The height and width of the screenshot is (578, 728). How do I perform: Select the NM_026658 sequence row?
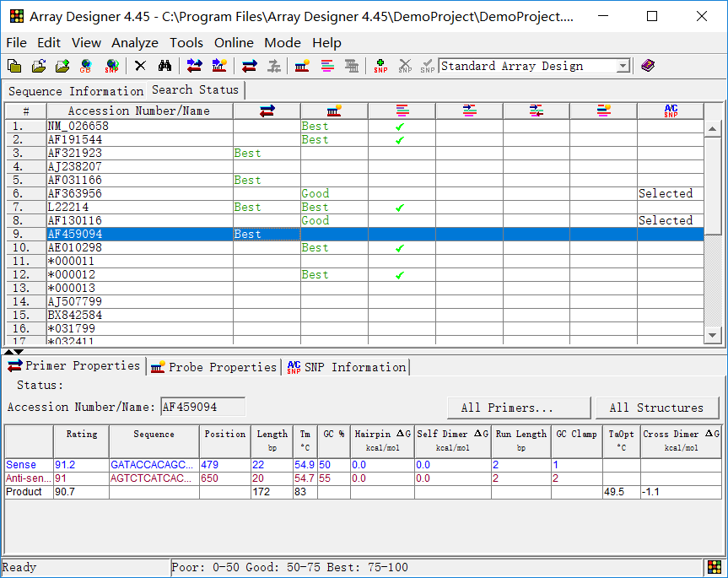(354, 127)
